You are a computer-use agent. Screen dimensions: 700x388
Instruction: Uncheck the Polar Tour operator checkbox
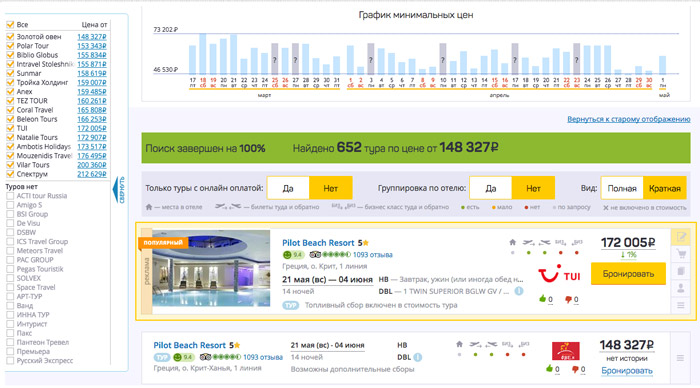pyautogui.click(x=10, y=46)
